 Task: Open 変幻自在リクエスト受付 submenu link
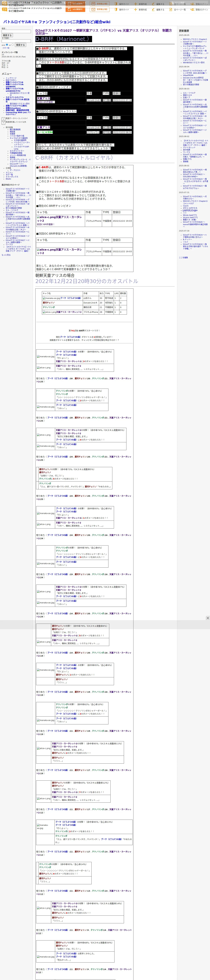pos(19,104)
